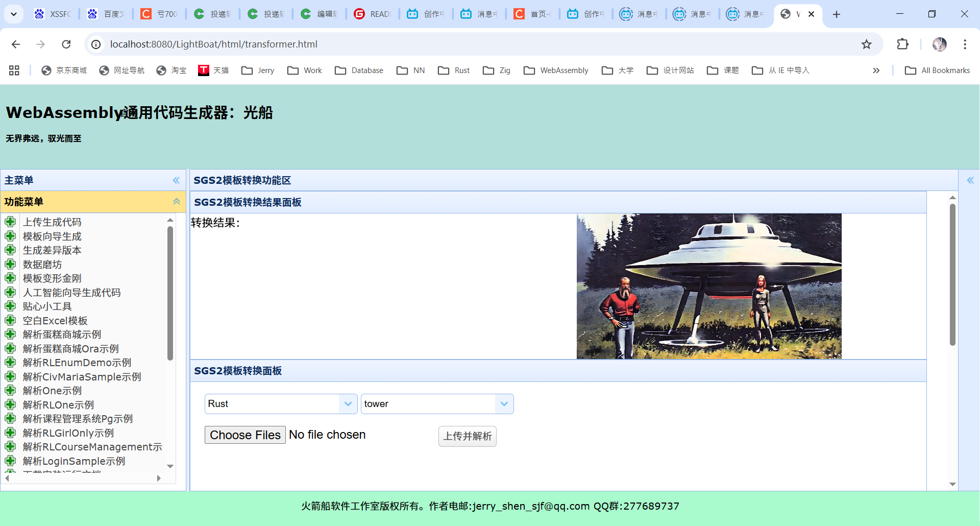Viewport: 980px width, 526px height.
Task: Reload the page
Action: 66,44
